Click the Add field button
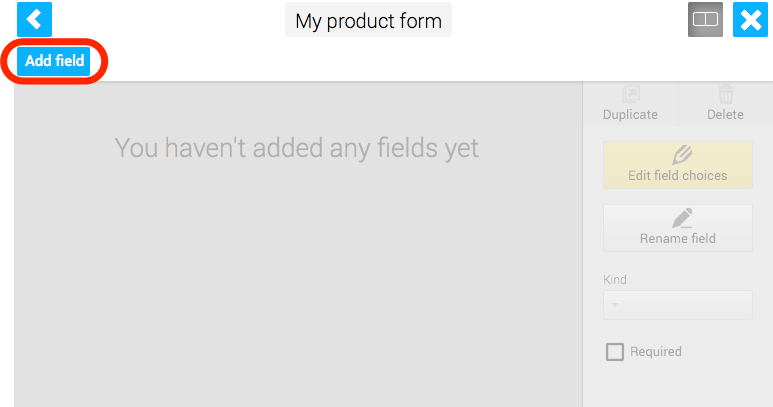 tap(54, 61)
